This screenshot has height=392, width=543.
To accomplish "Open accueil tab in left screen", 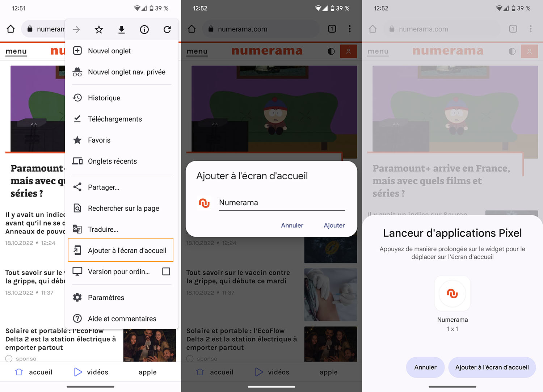I will [x=34, y=372].
